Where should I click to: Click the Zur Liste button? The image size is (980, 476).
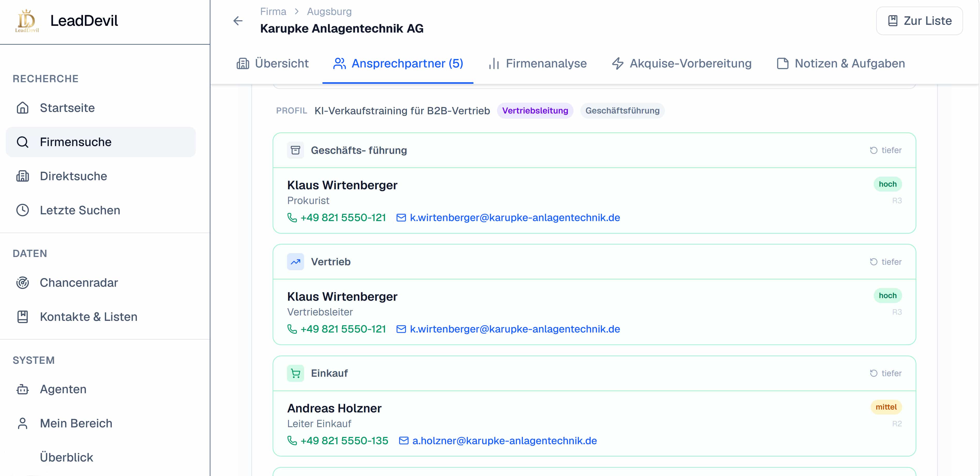[919, 21]
